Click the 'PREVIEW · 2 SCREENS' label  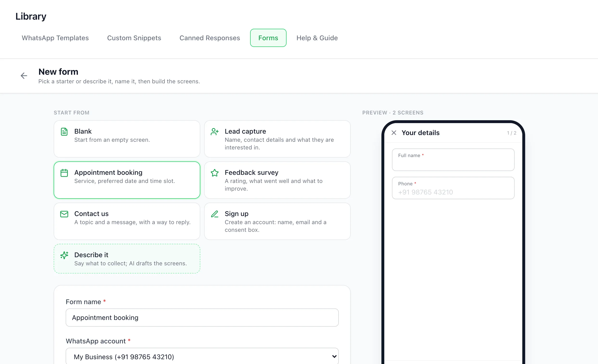(x=393, y=113)
